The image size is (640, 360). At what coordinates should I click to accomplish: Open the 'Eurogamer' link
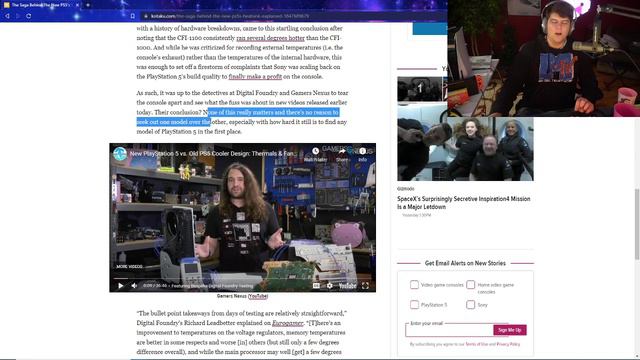tap(287, 323)
